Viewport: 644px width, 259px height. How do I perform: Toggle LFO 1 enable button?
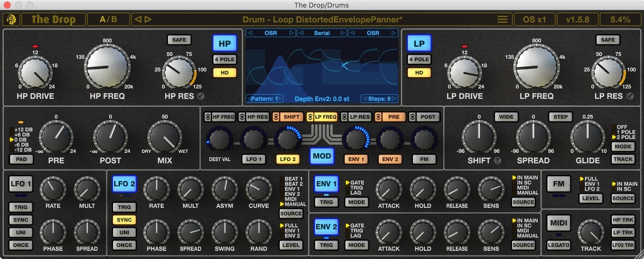[21, 184]
